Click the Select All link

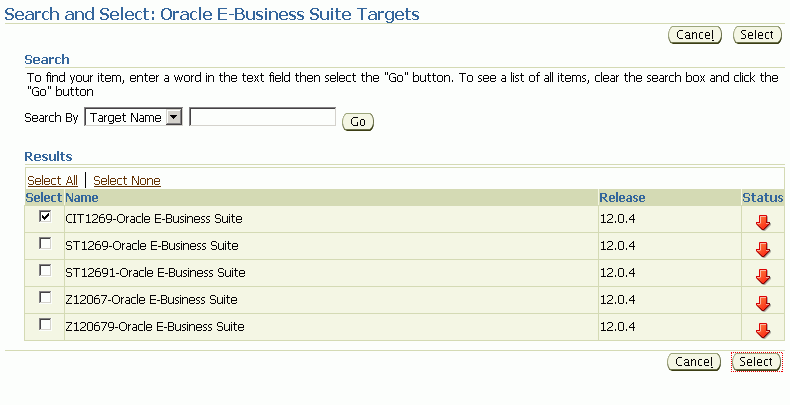click(52, 180)
